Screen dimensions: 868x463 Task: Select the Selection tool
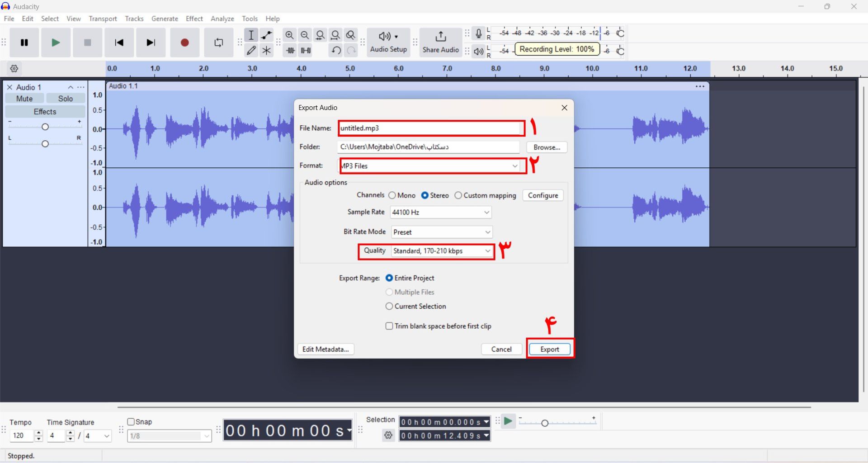pos(251,35)
